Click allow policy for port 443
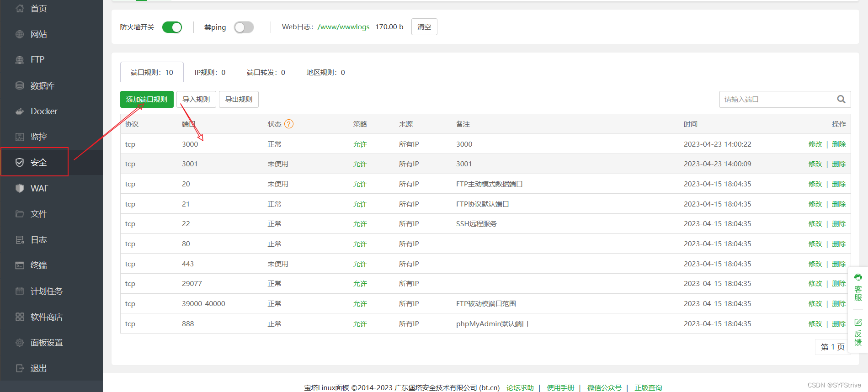868x392 pixels. pos(360,264)
